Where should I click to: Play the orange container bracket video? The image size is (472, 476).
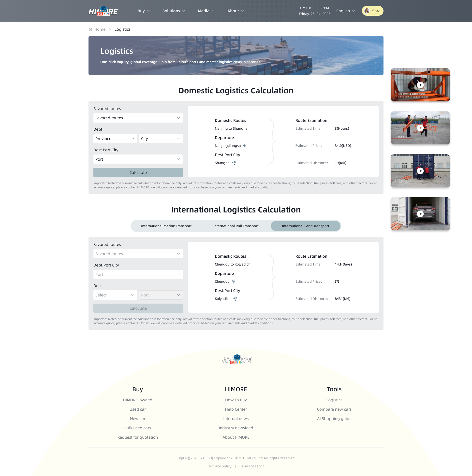pos(420,85)
